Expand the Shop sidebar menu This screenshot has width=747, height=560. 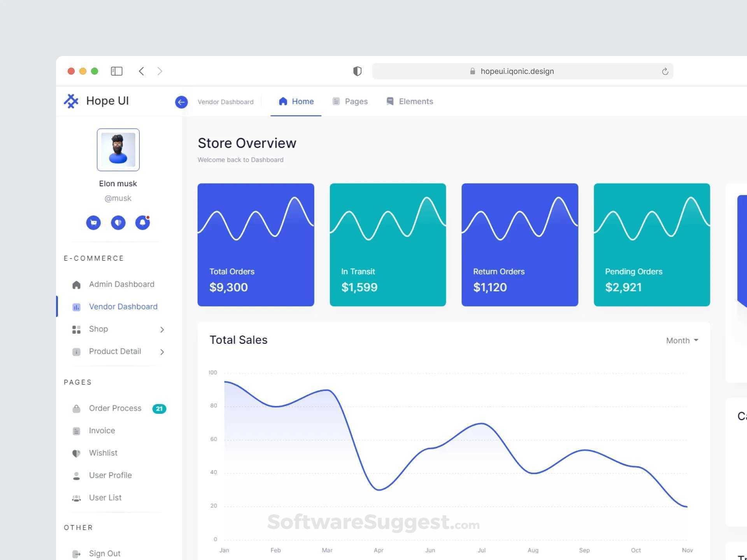coord(162,329)
